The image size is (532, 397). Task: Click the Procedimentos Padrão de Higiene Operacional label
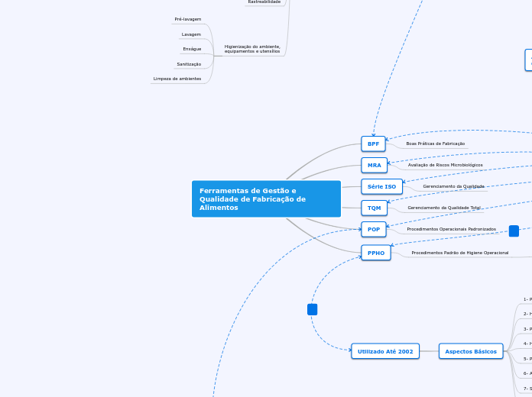tap(459, 253)
